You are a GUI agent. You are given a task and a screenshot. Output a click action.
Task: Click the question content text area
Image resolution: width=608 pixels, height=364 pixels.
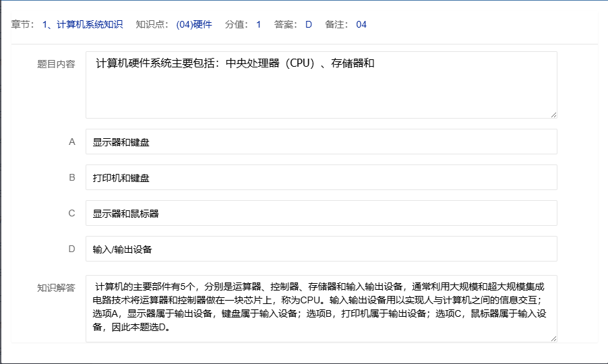click(x=321, y=84)
